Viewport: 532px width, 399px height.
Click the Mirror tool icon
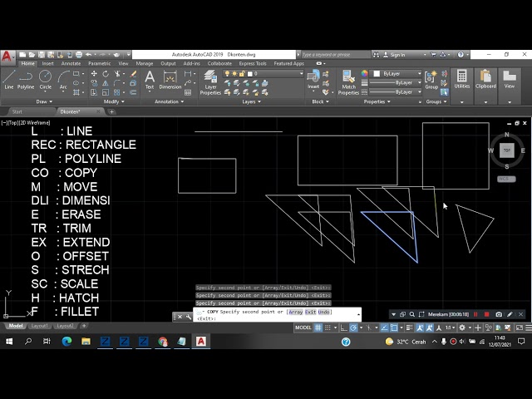[x=106, y=83]
